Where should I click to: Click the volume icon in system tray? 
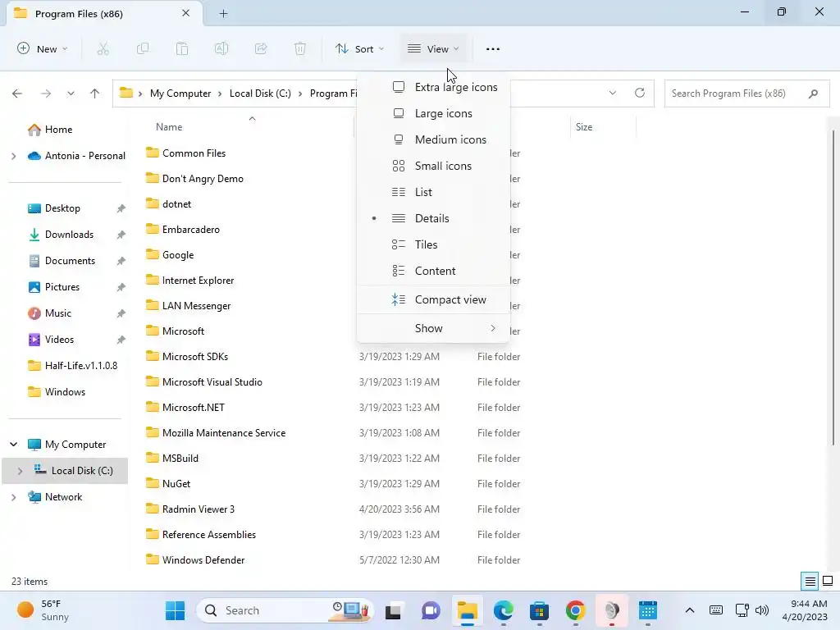(762, 610)
